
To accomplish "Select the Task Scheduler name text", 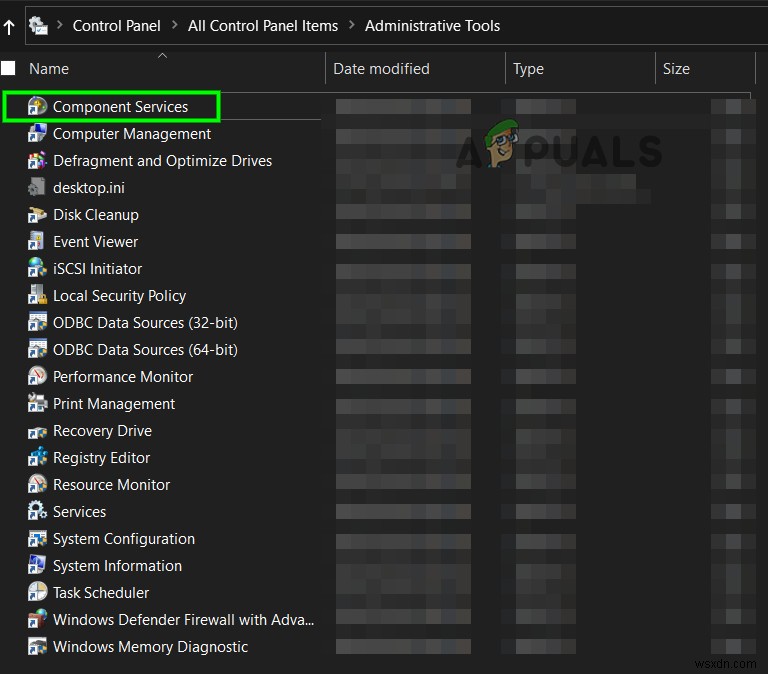I will click(x=101, y=593).
